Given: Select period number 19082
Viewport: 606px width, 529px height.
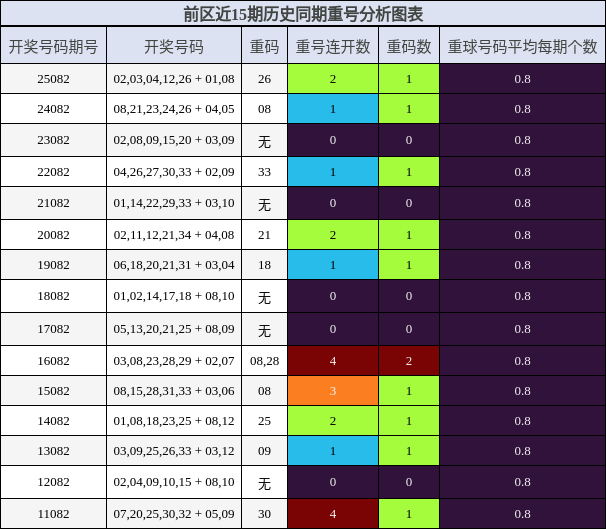Looking at the screenshot, I should (x=53, y=265).
